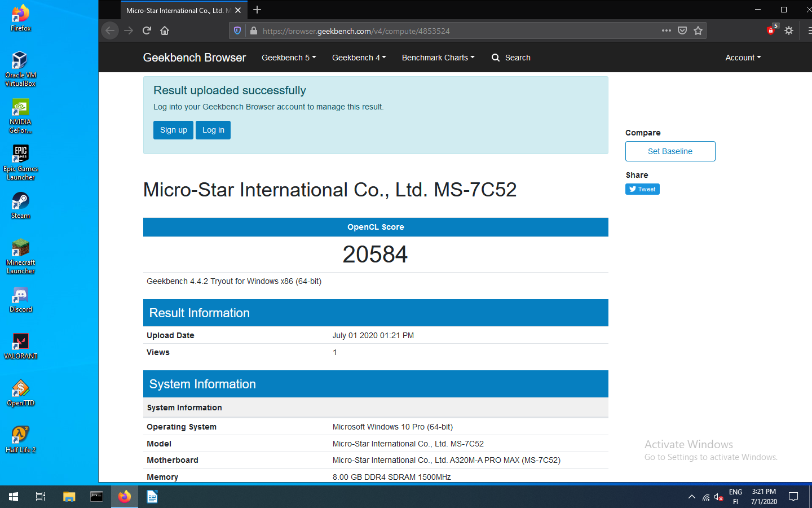This screenshot has width=812, height=508.
Task: Click the Microsoft Windows 10 Pro value
Action: point(392,427)
